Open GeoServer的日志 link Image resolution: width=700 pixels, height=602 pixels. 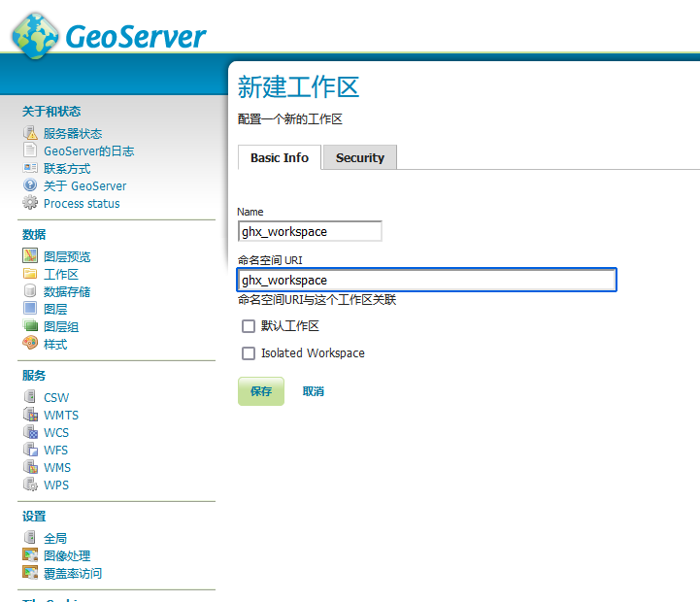89,150
